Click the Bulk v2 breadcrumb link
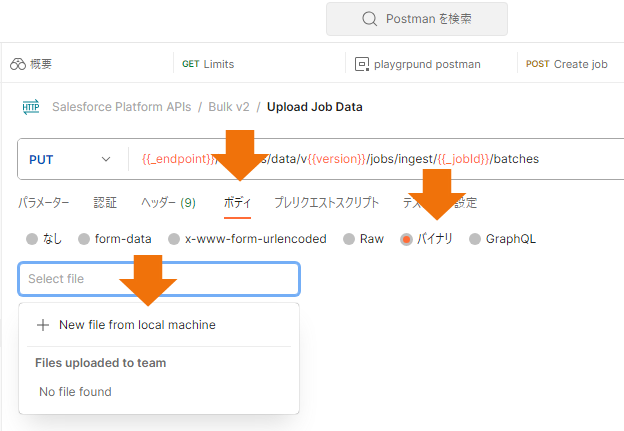The height and width of the screenshot is (431, 624). [x=229, y=107]
